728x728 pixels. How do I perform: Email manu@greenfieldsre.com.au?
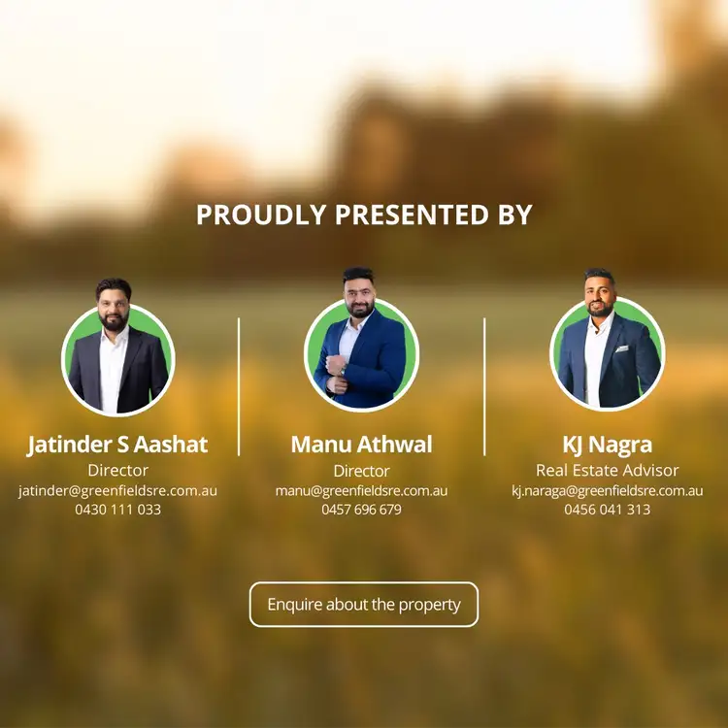(x=361, y=491)
